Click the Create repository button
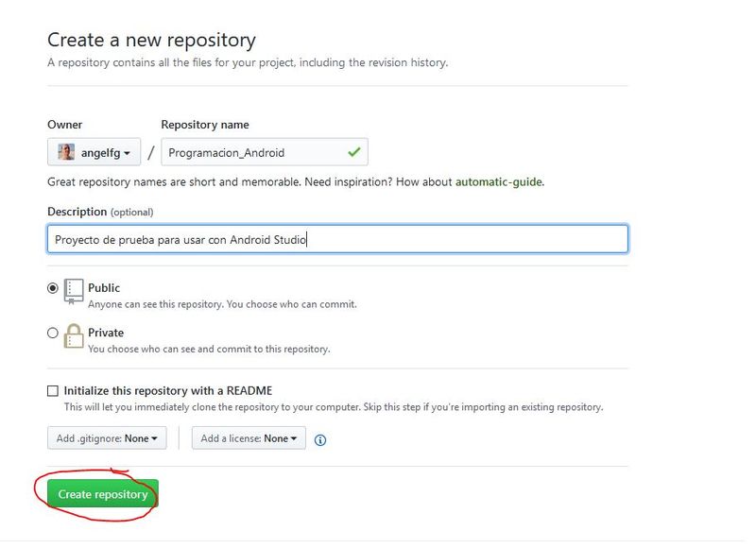The height and width of the screenshot is (548, 756). [x=103, y=494]
